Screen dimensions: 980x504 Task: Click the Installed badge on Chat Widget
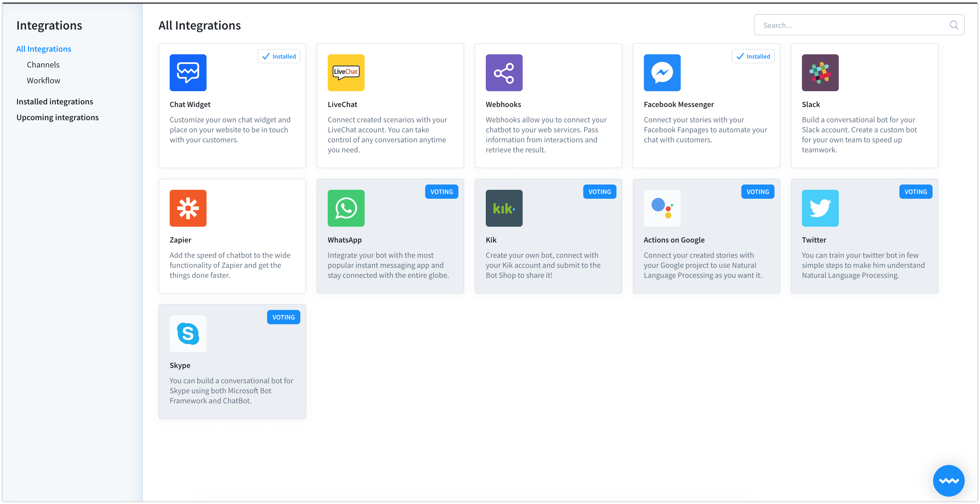(x=279, y=56)
